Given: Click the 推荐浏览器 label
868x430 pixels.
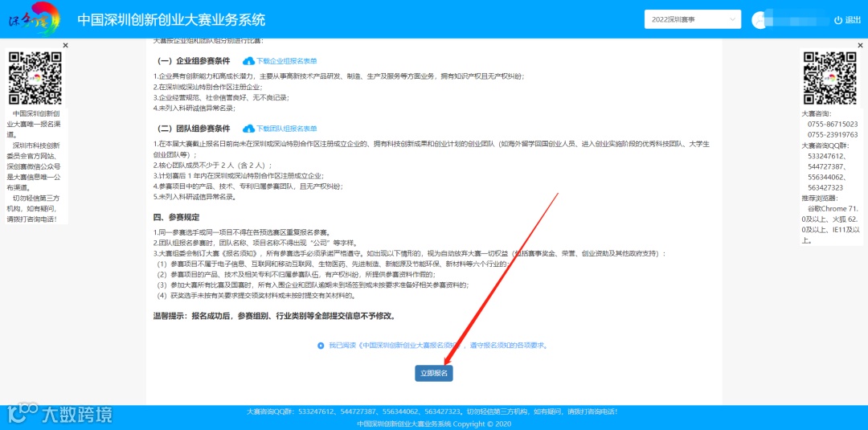Looking at the screenshot, I should [820, 198].
